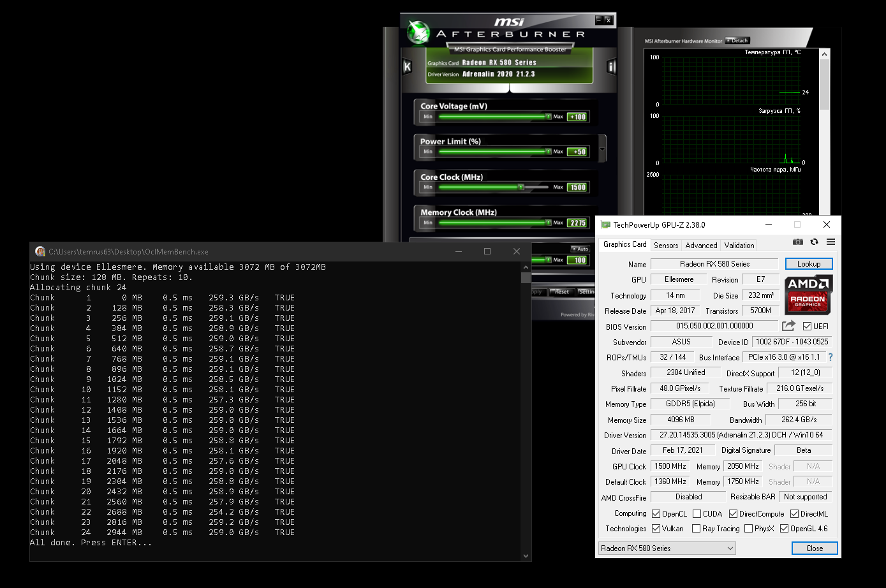
Task: Click the Resizable BAR value Not supported
Action: 805,497
